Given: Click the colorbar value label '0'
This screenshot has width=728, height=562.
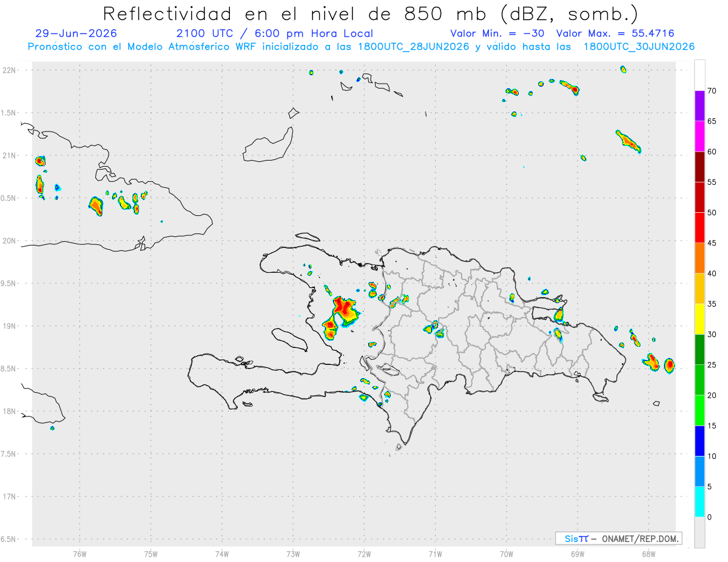Looking at the screenshot, I should pyautogui.click(x=710, y=517).
